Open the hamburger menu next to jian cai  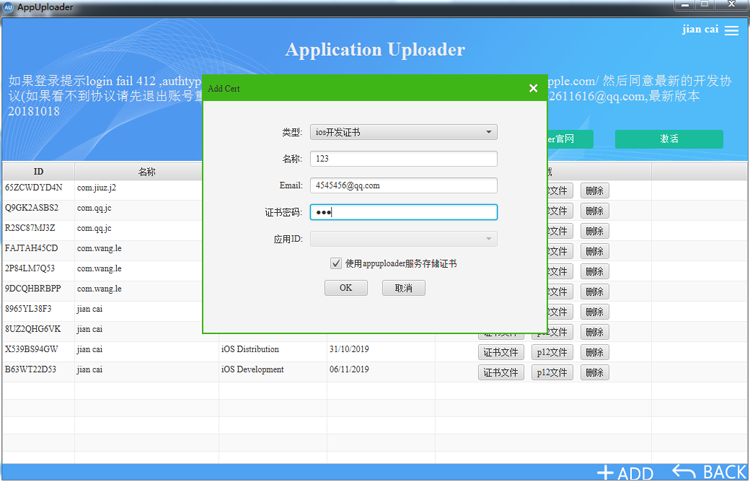pos(731,31)
